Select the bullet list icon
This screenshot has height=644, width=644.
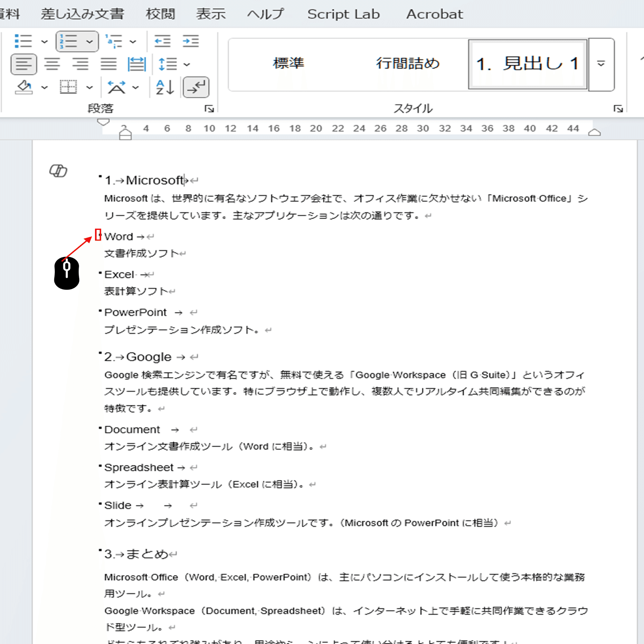pos(24,41)
